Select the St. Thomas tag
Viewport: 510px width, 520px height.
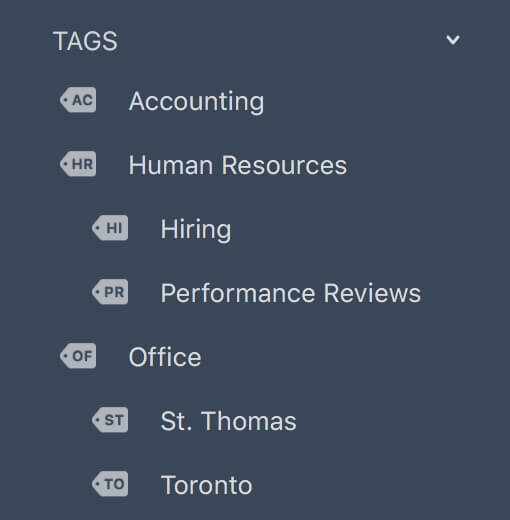click(228, 421)
